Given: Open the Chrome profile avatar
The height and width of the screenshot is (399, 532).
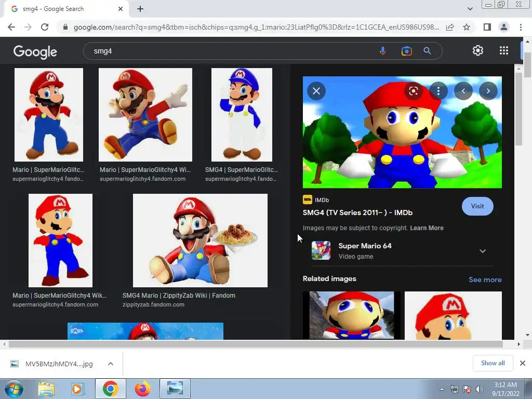Looking at the screenshot, I should [x=504, y=27].
